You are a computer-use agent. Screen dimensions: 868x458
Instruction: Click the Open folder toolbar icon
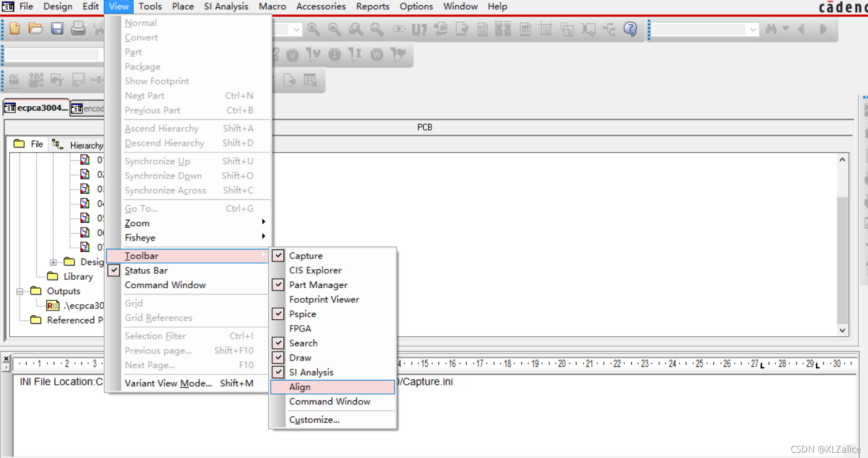pos(35,29)
